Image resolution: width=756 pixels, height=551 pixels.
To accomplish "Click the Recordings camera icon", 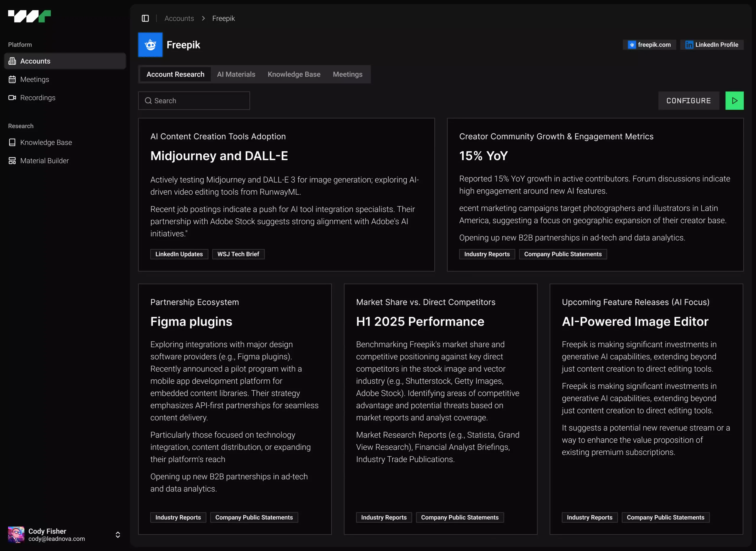I will coord(12,98).
